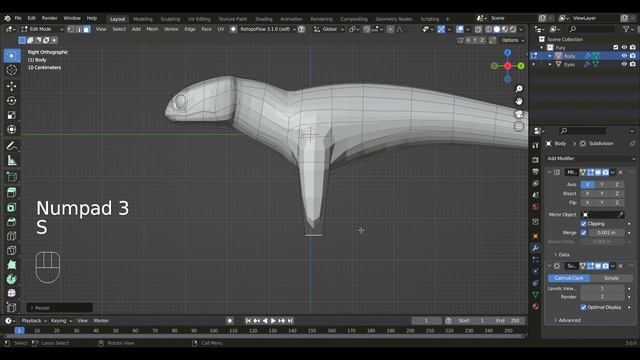This screenshot has width=640, height=360.
Task: Select the Select Box tool in toolbar
Action: [12, 56]
